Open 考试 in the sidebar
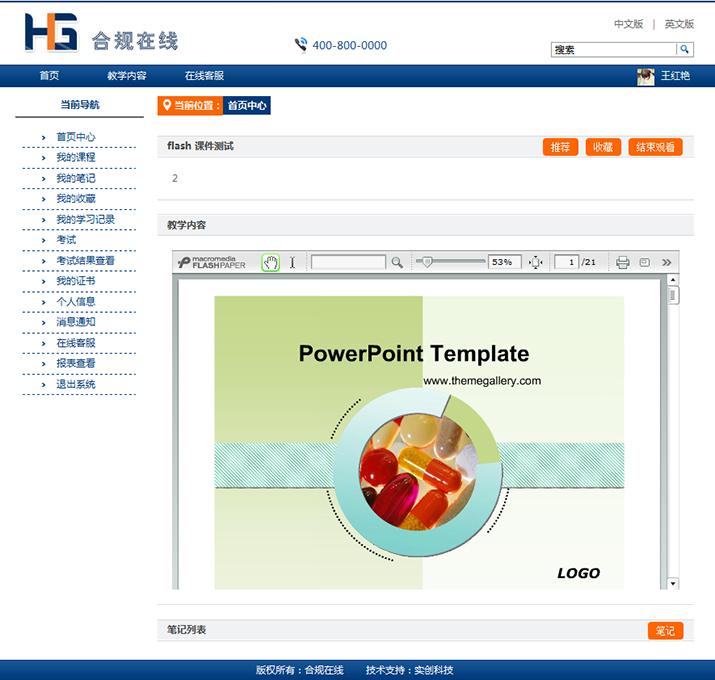Viewport: 715px width, 680px height. (x=66, y=240)
